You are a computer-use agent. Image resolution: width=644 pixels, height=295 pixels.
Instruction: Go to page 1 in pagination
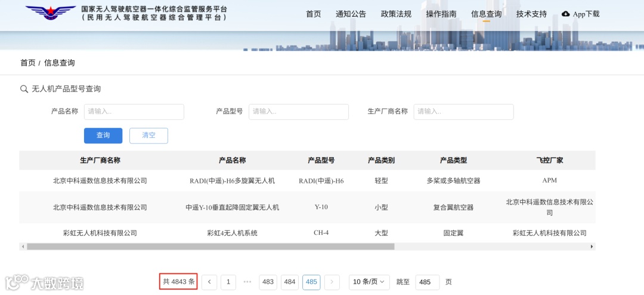click(228, 282)
